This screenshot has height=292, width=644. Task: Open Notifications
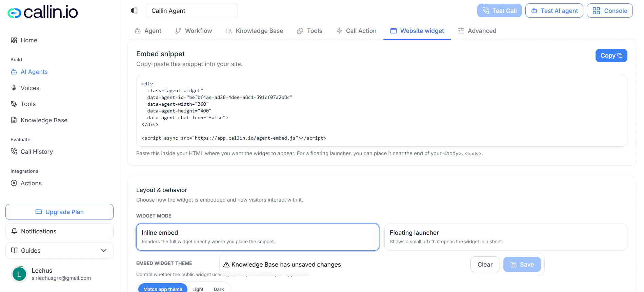pos(59,231)
